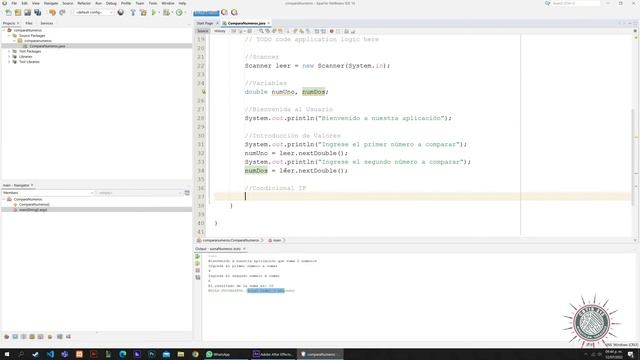
Task: Close the Output sumaNumeros tab
Action: pyautogui.click(x=244, y=249)
